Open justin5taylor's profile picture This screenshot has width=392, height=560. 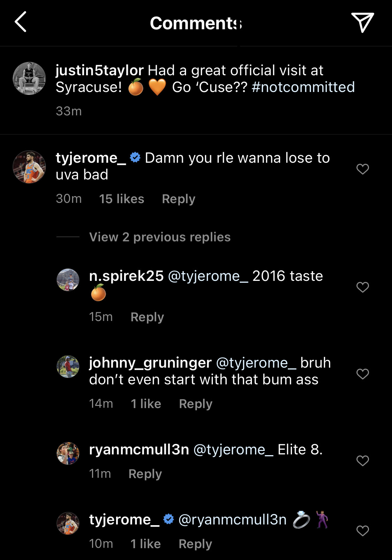(x=29, y=78)
